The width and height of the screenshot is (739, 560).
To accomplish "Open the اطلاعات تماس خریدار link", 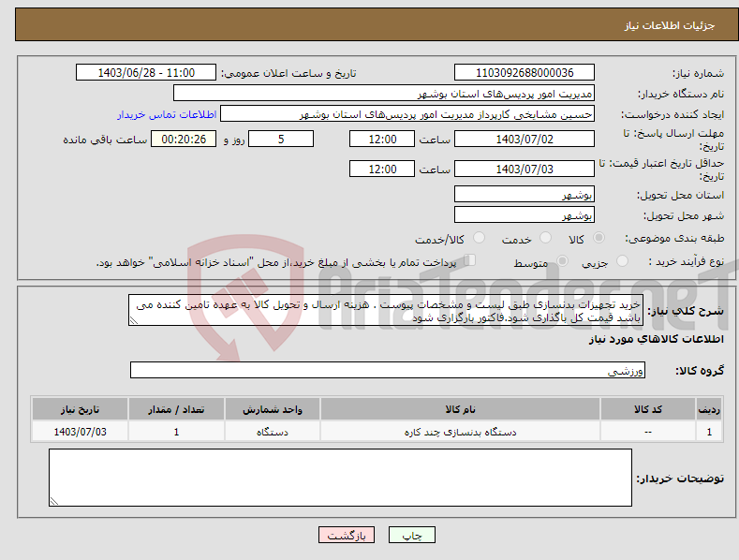I will (x=167, y=114).
